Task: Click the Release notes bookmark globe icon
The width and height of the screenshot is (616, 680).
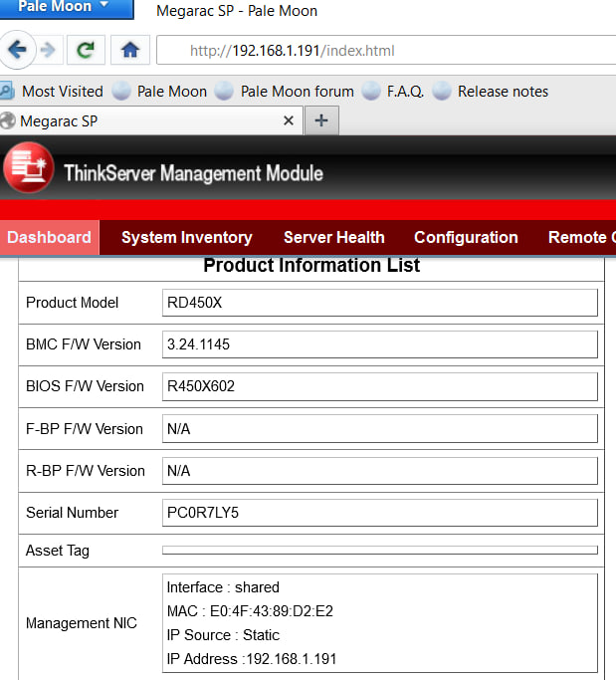Action: [442, 91]
